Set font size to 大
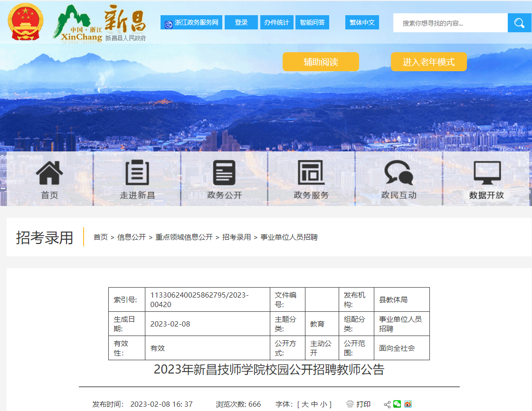Image resolution: width=532 pixels, height=411 pixels. point(304,404)
